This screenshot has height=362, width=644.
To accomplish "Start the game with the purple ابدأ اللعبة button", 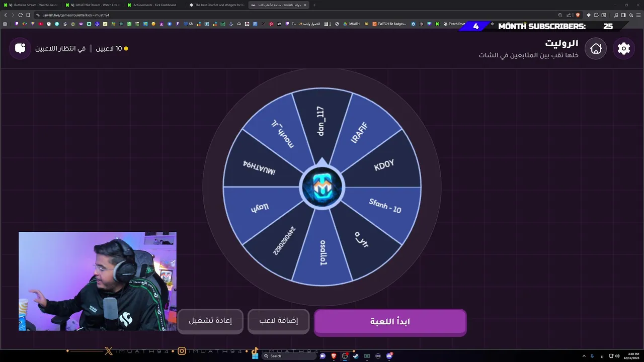I will coord(390,322).
